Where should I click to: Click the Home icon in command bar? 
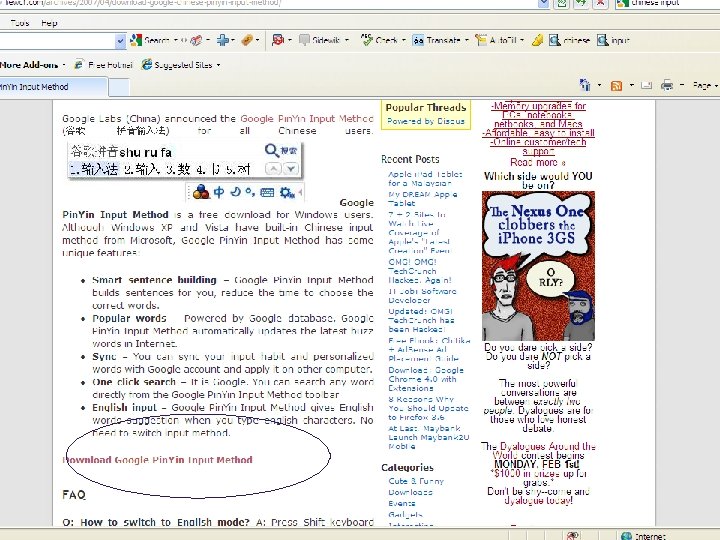(585, 85)
